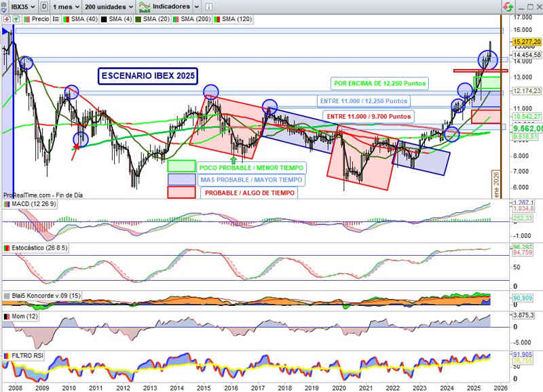Image resolution: width=543 pixels, height=392 pixels.
Task: Open the 1 mes timeframe dropdown
Action: coord(66,7)
